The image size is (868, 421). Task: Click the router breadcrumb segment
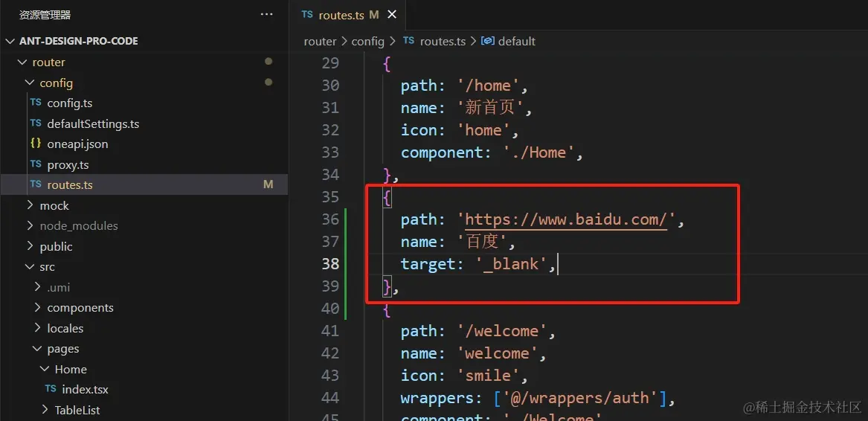point(320,42)
